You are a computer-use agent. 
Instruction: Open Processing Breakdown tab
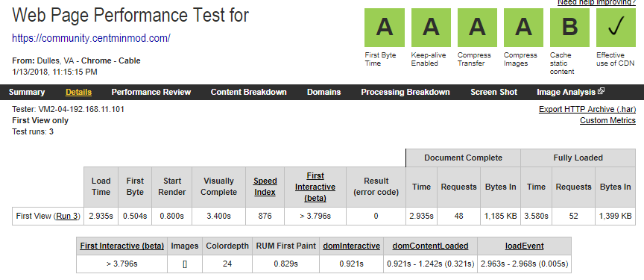(x=405, y=92)
